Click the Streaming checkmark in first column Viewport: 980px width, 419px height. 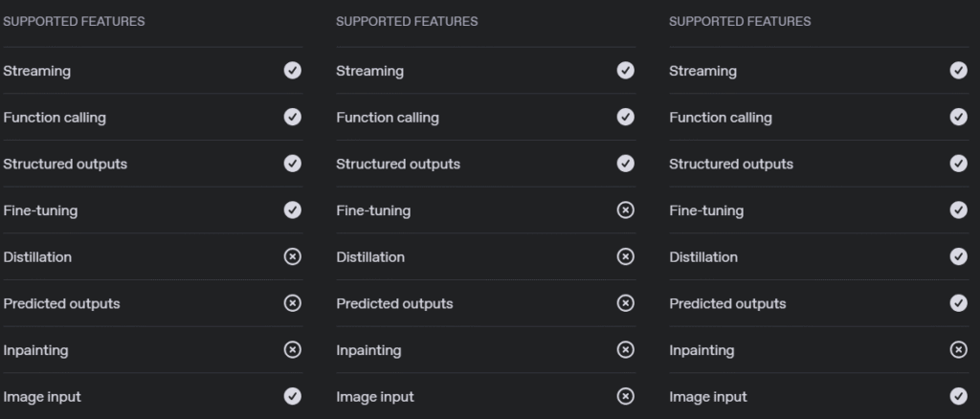click(293, 71)
